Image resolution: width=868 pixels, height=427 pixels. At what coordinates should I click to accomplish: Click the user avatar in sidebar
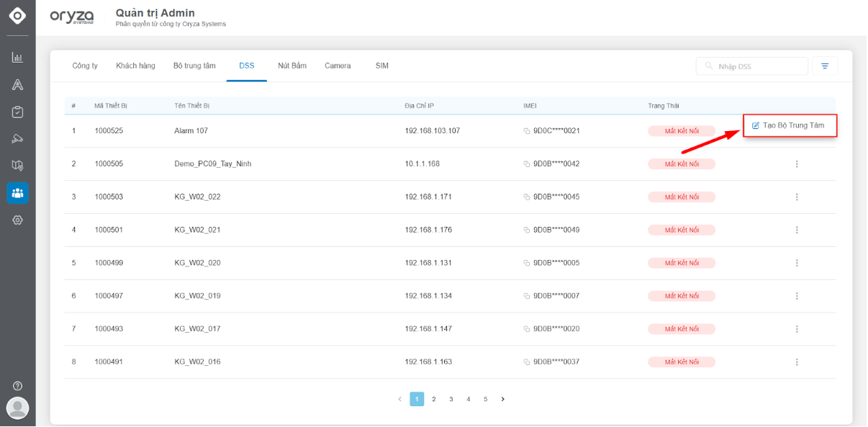[17, 408]
